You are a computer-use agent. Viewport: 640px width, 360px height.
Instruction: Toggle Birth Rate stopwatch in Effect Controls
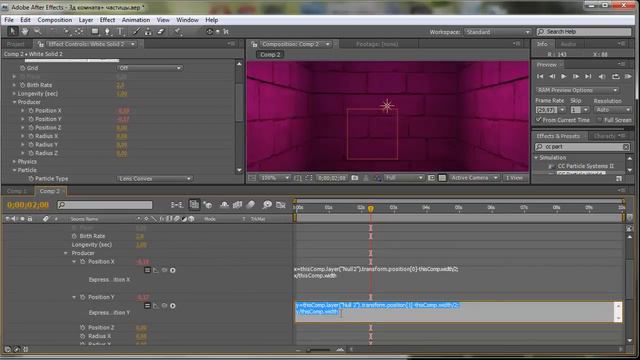coord(22,85)
